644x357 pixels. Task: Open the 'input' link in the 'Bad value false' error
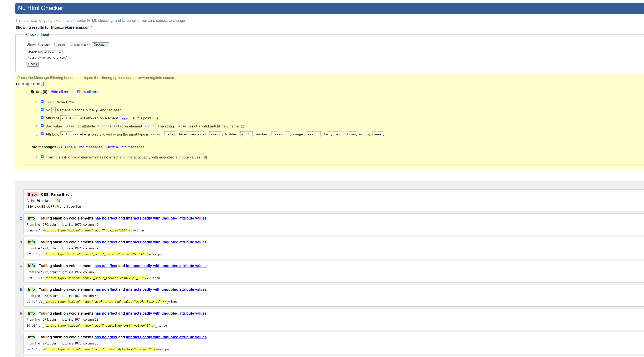point(149,126)
